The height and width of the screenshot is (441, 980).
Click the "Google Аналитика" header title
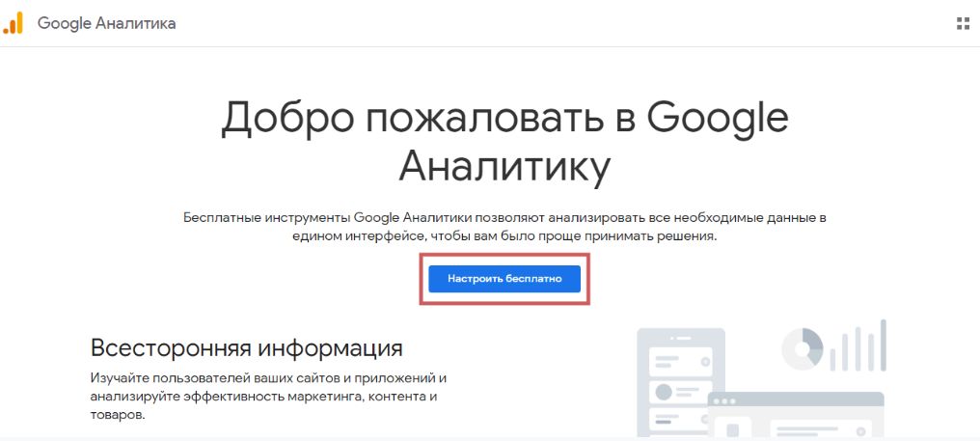106,24
